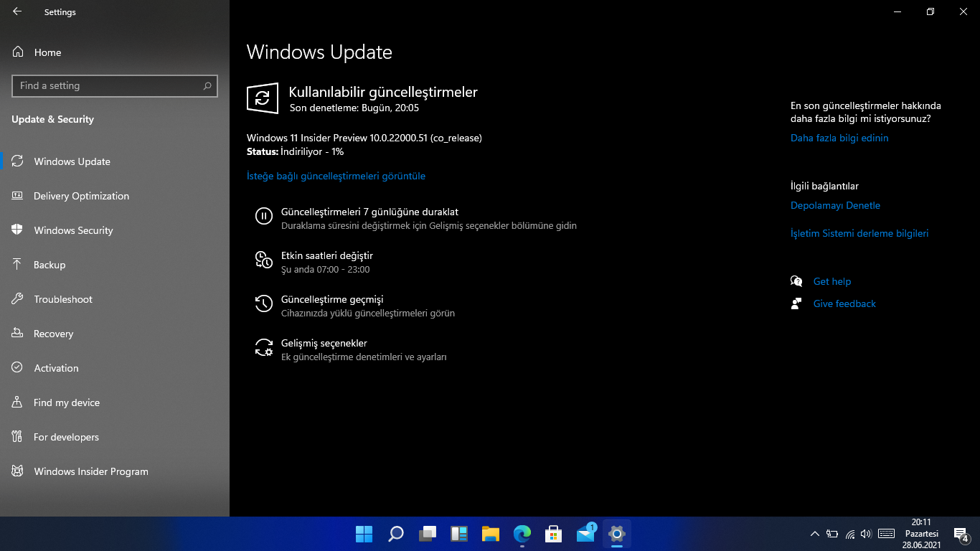Launch Microsoft Edge from the taskbar
Image resolution: width=980 pixels, height=551 pixels.
coord(522,534)
